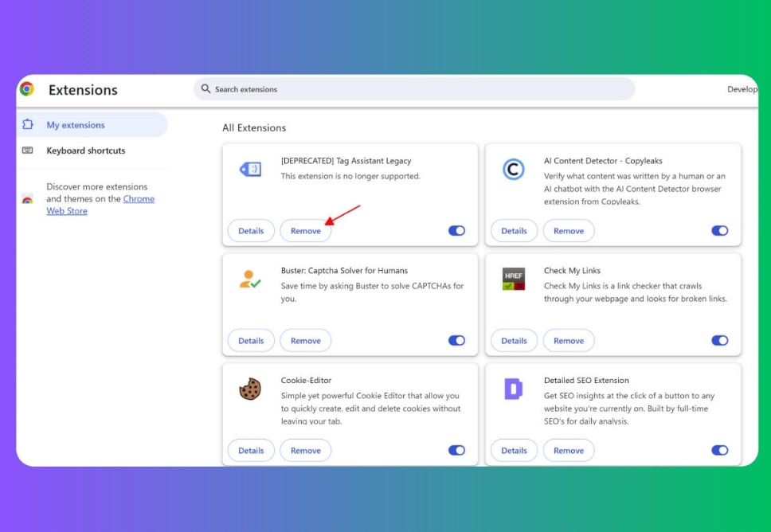Toggle off Buster Captcha Solver extension
The width and height of the screenshot is (771, 532).
[456, 341]
